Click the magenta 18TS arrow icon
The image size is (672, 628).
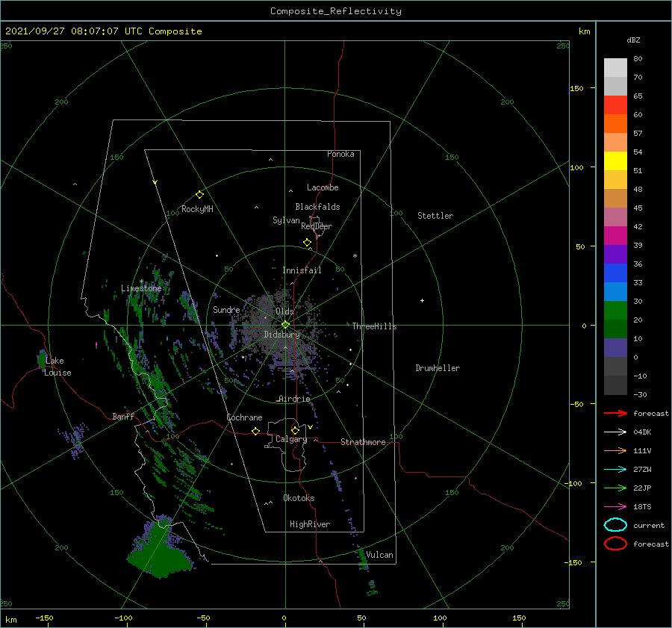pyautogui.click(x=615, y=507)
